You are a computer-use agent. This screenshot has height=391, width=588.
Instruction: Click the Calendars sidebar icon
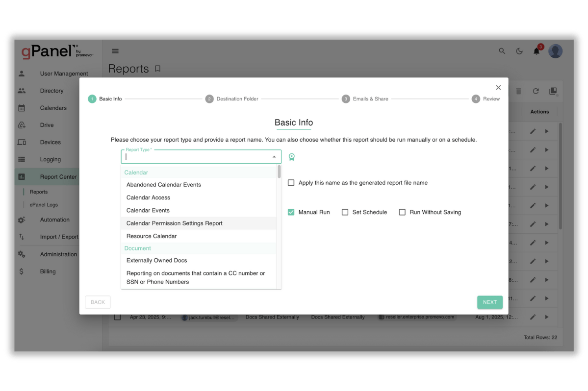(22, 108)
